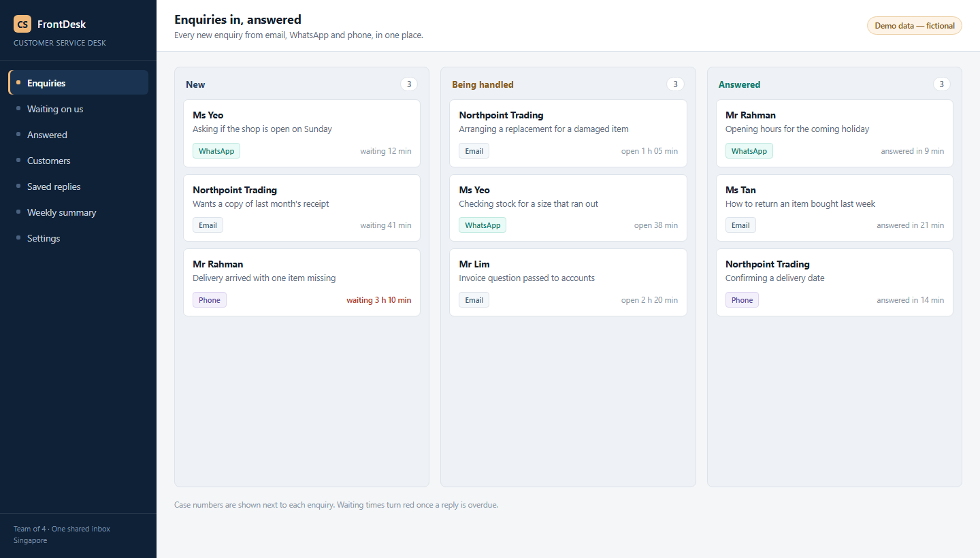980x558 pixels.
Task: Open Northpoint Trading receipt copy enquiry
Action: 301,208
